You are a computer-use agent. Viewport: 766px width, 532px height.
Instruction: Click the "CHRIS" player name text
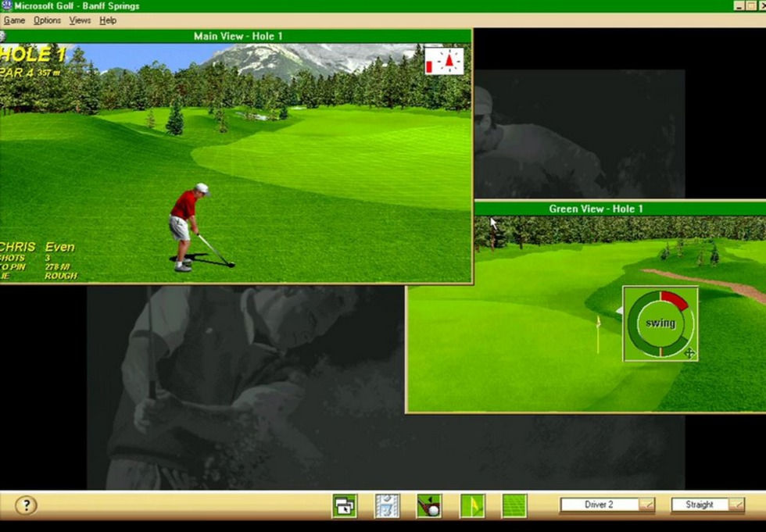tap(17, 247)
